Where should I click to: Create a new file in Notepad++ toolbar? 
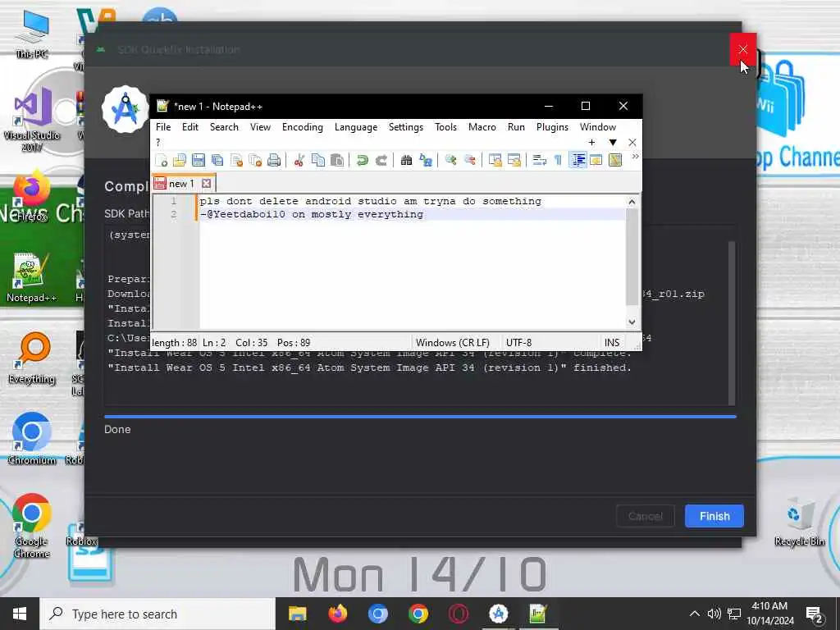[x=162, y=160]
